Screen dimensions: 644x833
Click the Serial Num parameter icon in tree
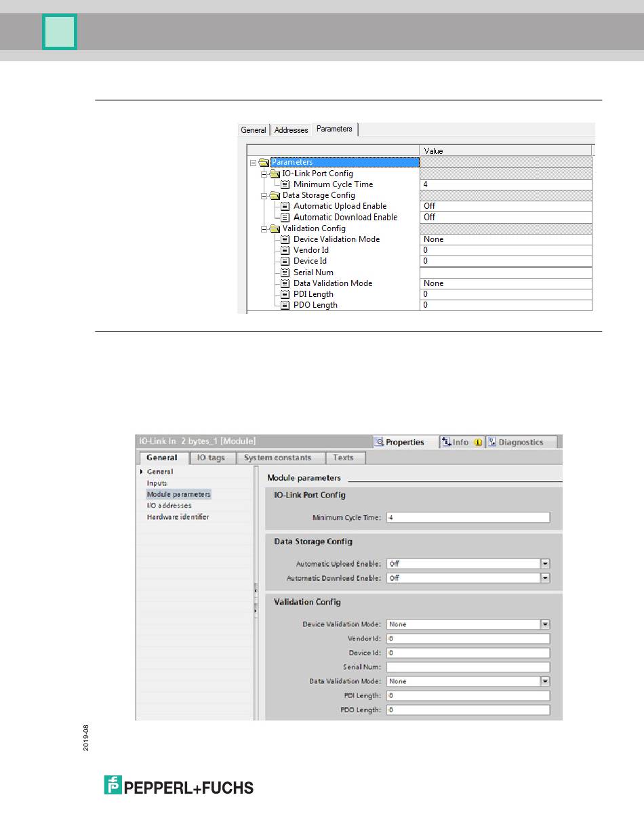coord(285,272)
